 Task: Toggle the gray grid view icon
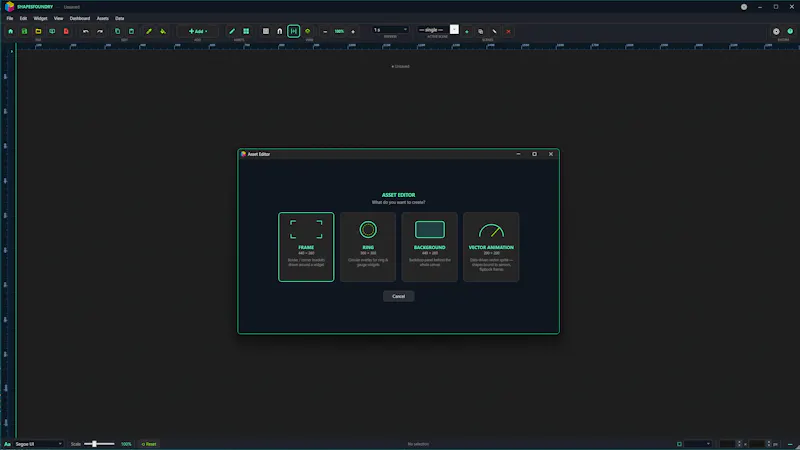(x=266, y=31)
